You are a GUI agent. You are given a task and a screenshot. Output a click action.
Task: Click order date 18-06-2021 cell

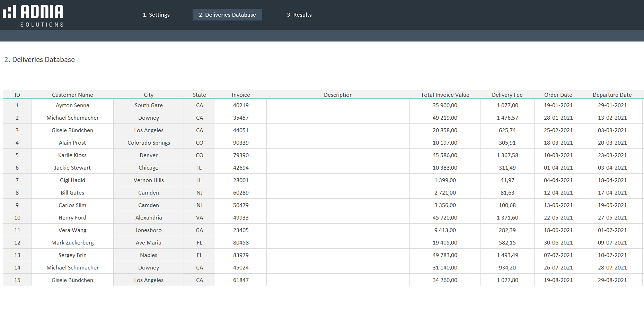[x=558, y=230]
